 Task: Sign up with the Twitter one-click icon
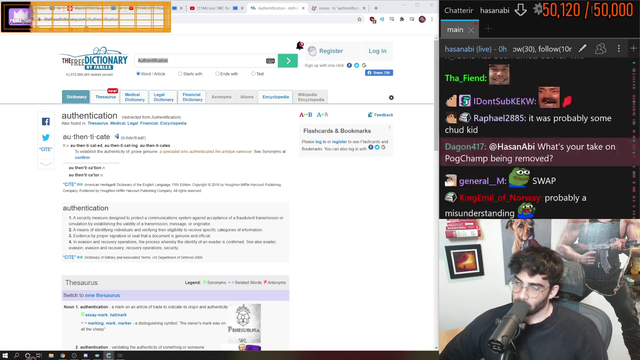click(357, 65)
